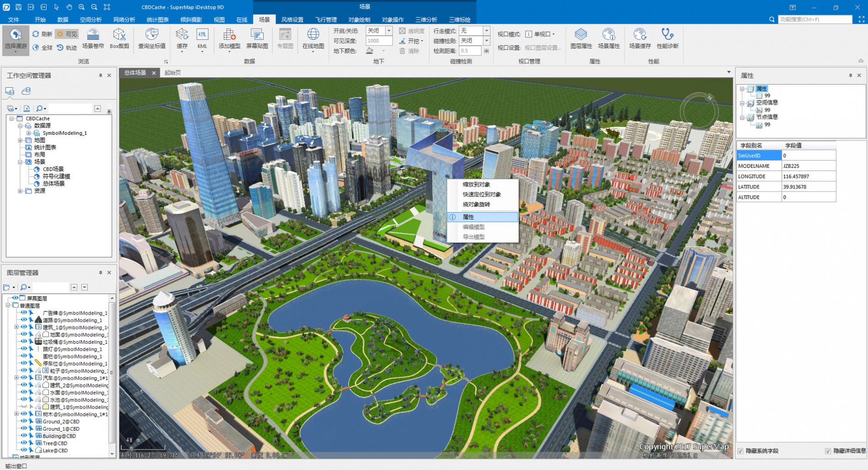The image size is (868, 470).
Task: Toggle visibility of Ground_2@CBD layer
Action: [24, 422]
